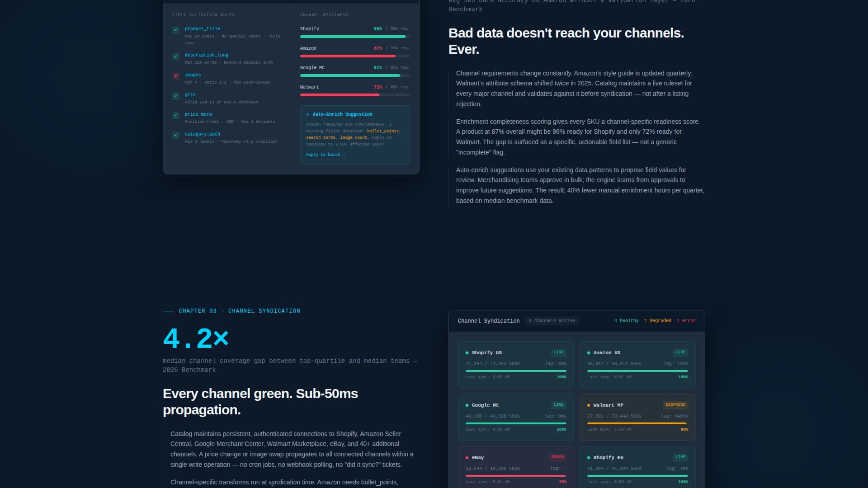Click the Amazon readiness progress bar
Image resolution: width=868 pixels, height=488 pixels.
coord(355,56)
